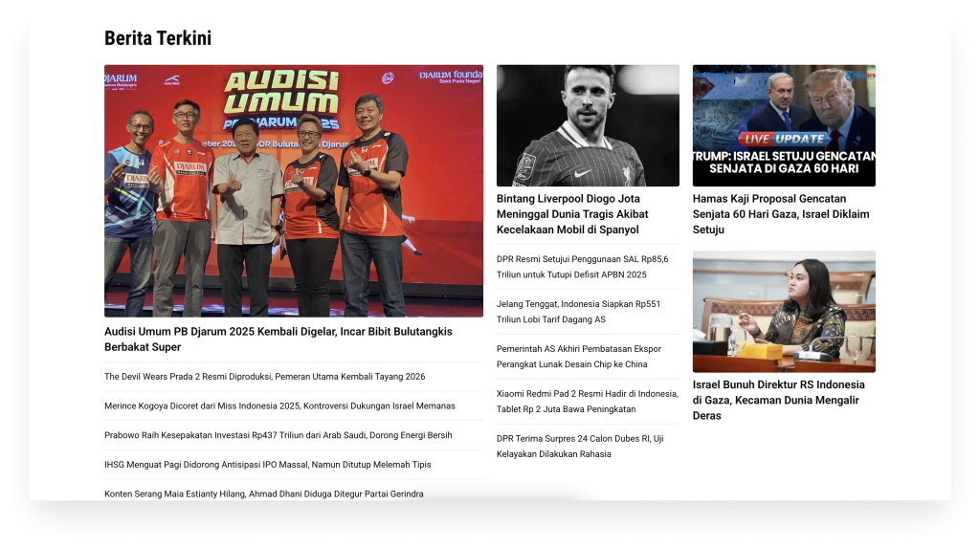Open Xiaomi Redmi Pad 2 article

pos(588,402)
